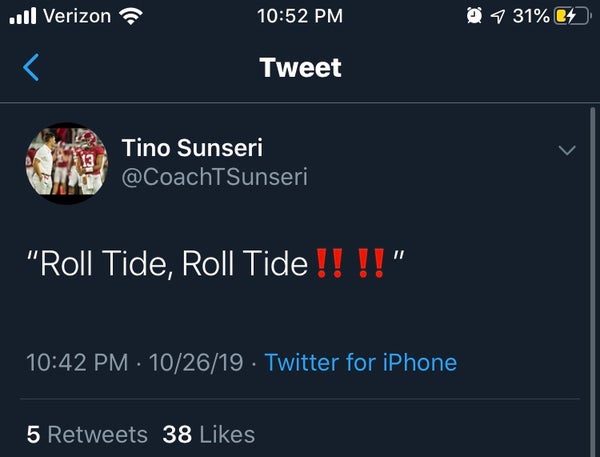
Task: Tap the second red double-exclamation emoji
Action: tap(371, 264)
